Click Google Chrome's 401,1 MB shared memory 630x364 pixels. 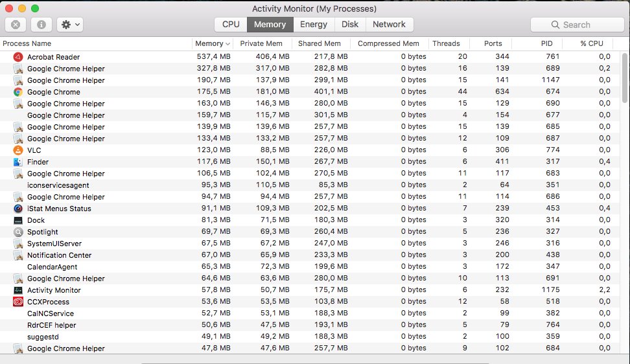click(x=331, y=91)
